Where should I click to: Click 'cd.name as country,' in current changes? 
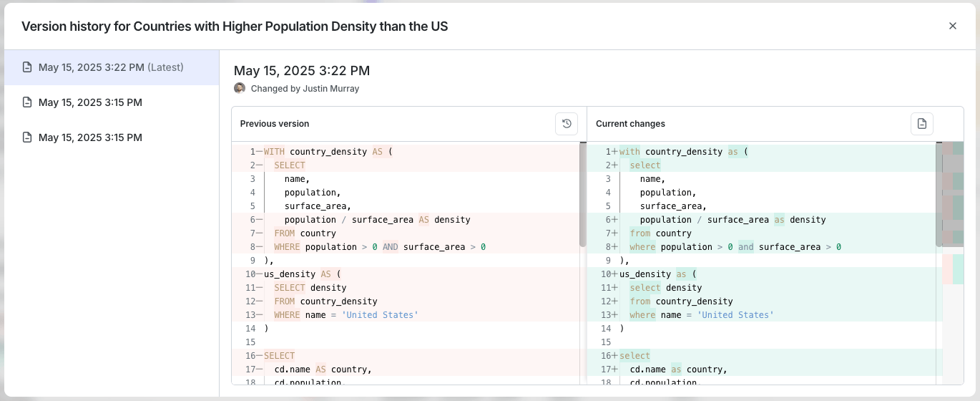[x=678, y=369]
